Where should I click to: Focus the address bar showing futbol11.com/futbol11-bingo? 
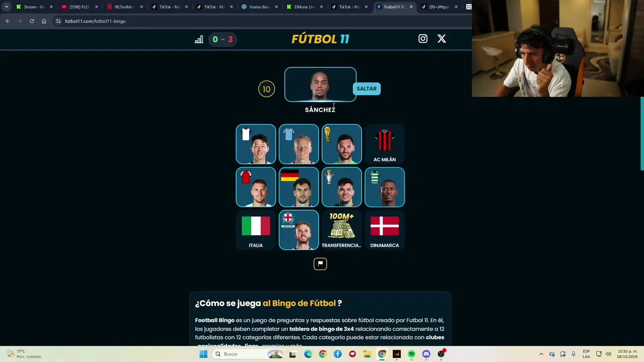click(x=262, y=21)
